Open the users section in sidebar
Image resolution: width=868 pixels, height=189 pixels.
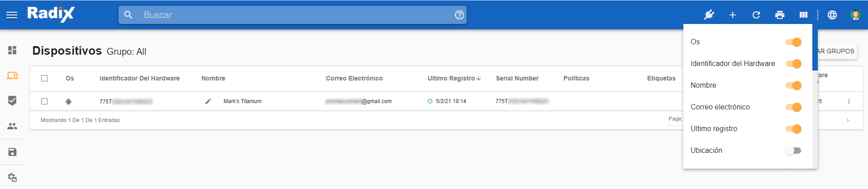(12, 126)
